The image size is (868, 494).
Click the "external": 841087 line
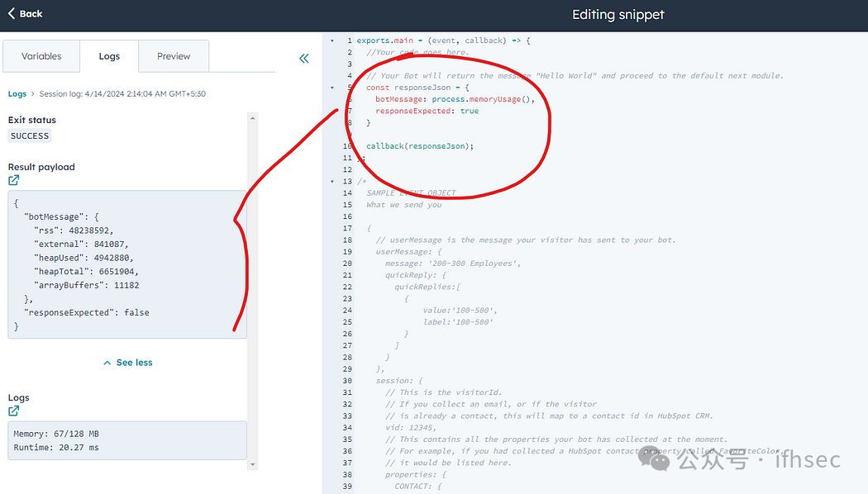click(81, 244)
